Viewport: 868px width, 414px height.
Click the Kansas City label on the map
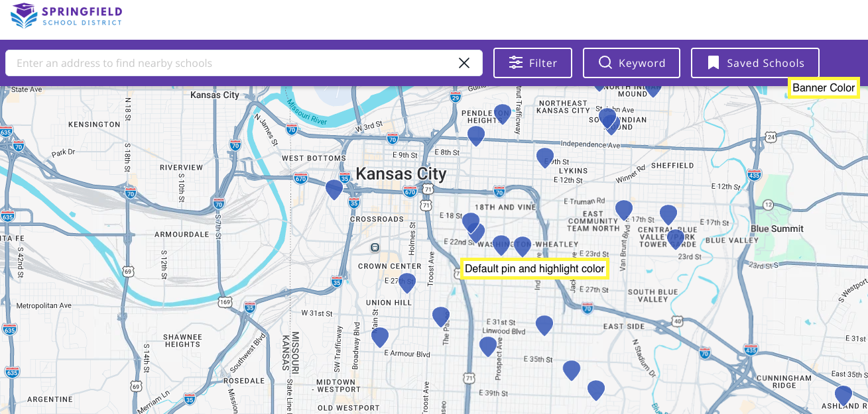[x=401, y=174]
